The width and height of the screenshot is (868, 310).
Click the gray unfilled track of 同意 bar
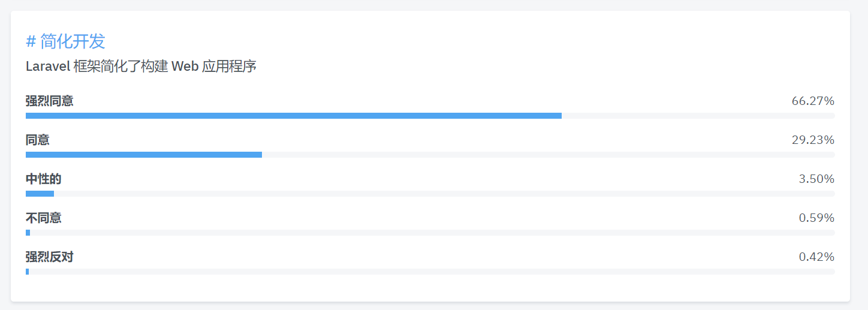[x=548, y=155]
